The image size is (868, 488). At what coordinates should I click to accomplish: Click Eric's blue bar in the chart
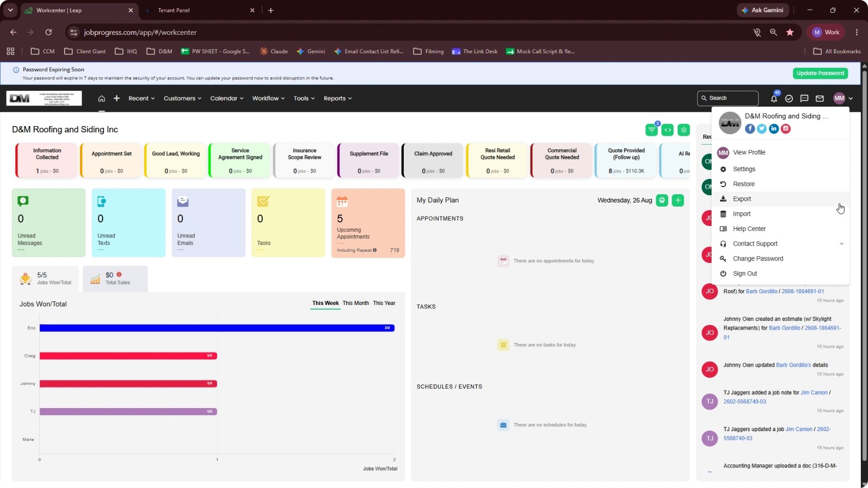coord(217,328)
